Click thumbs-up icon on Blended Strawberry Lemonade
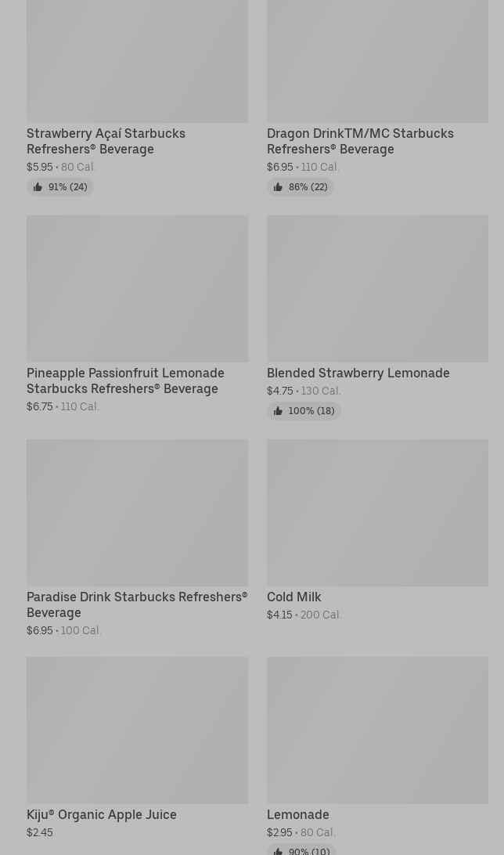Image resolution: width=504 pixels, height=855 pixels. coord(278,411)
